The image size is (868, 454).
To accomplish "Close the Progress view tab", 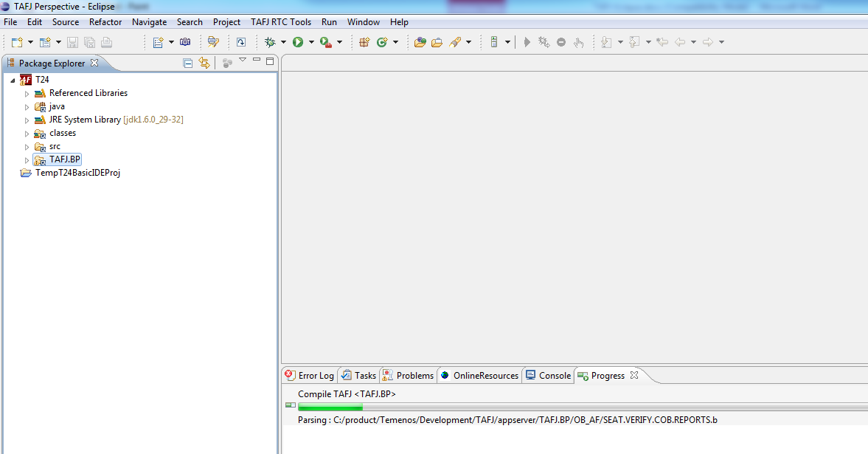I will click(x=634, y=375).
